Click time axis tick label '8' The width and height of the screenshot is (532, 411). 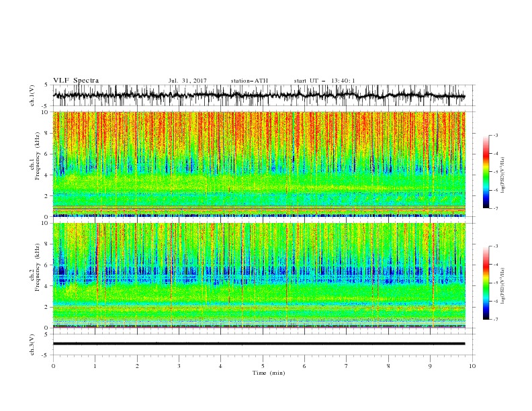coord(388,366)
